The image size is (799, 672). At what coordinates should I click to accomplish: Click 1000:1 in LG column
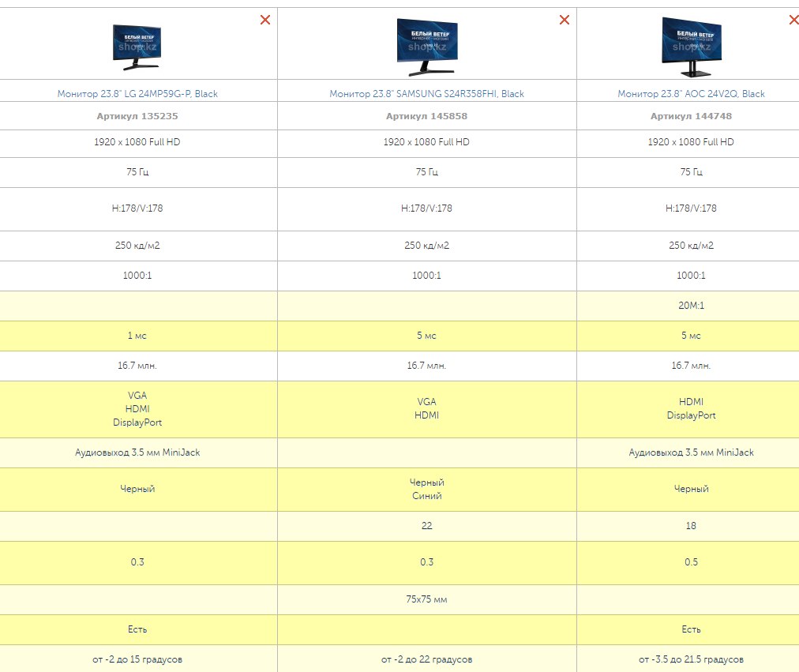click(x=137, y=276)
